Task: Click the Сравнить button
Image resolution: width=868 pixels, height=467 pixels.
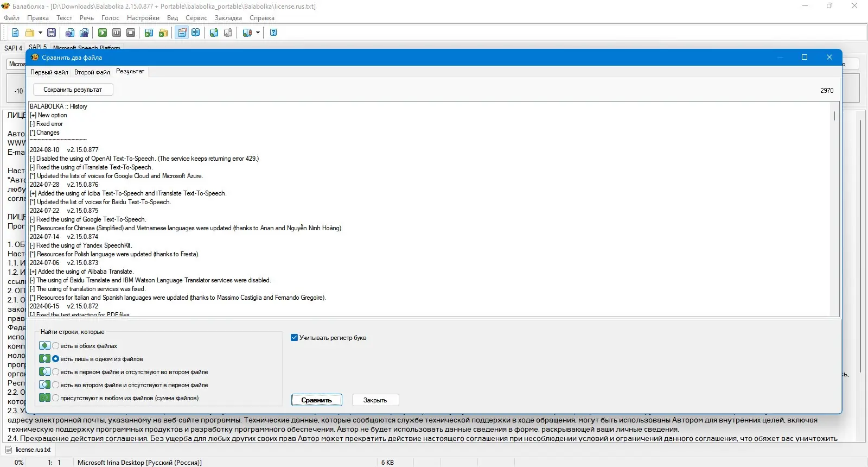Action: (x=317, y=400)
